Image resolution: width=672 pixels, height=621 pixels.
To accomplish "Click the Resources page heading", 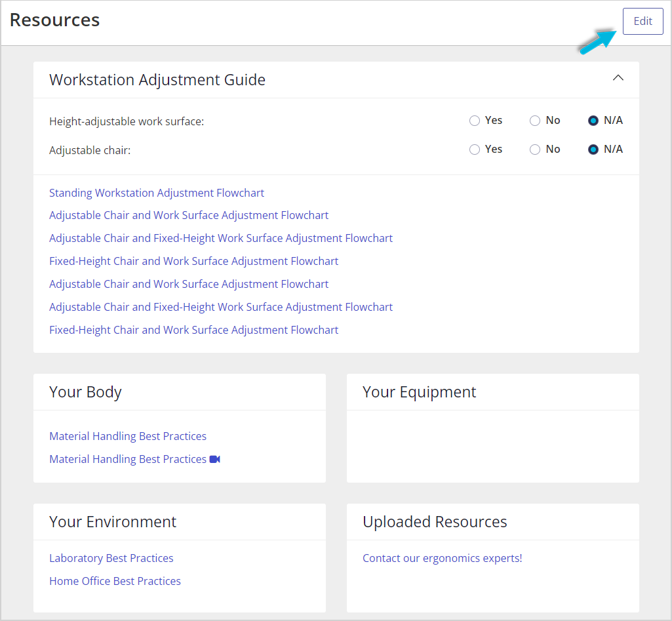I will [x=54, y=20].
